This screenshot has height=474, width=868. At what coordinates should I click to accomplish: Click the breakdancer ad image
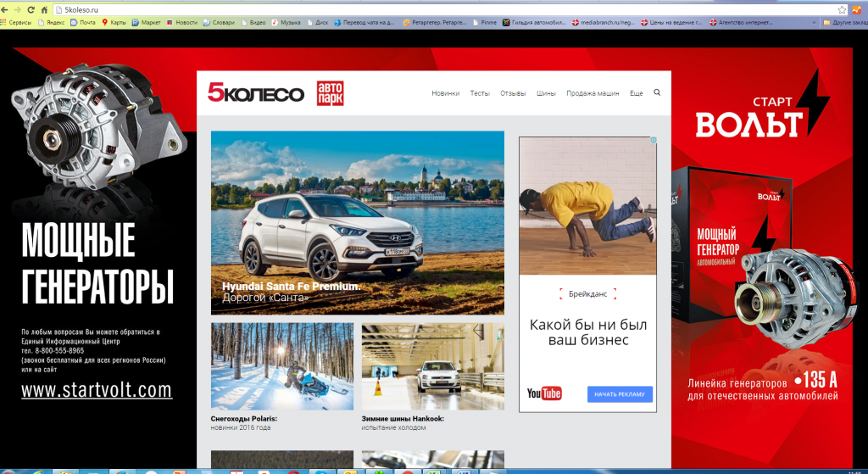[x=588, y=206]
